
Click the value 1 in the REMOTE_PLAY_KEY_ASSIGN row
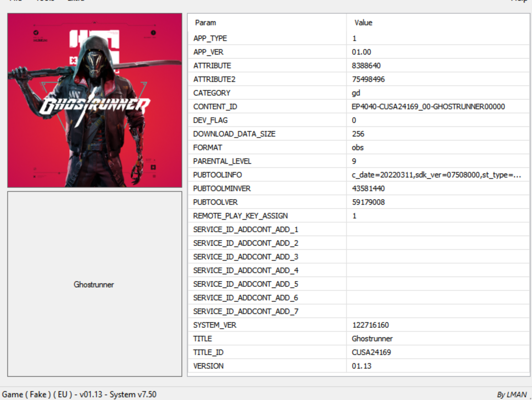point(354,216)
